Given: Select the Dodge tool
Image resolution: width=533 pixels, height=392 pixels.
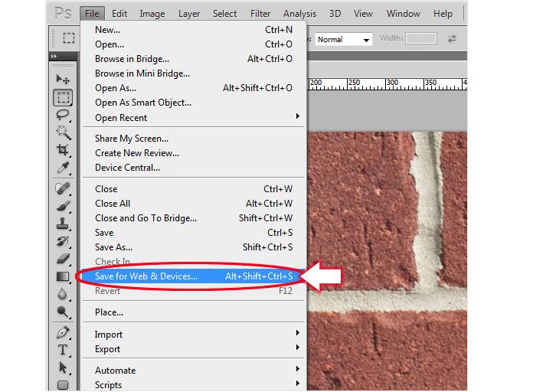Looking at the screenshot, I should coord(63,312).
